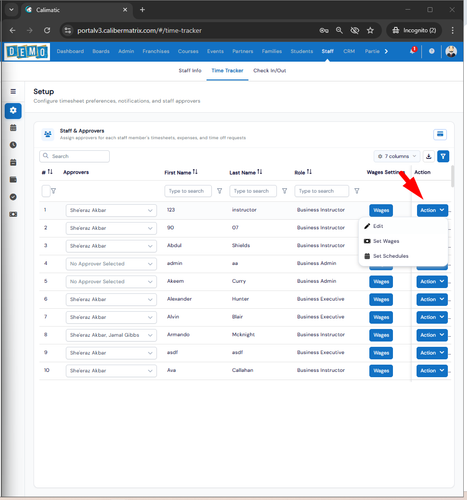Open the user profile avatar
Viewport: 467px width, 500px height.
coord(451,51)
